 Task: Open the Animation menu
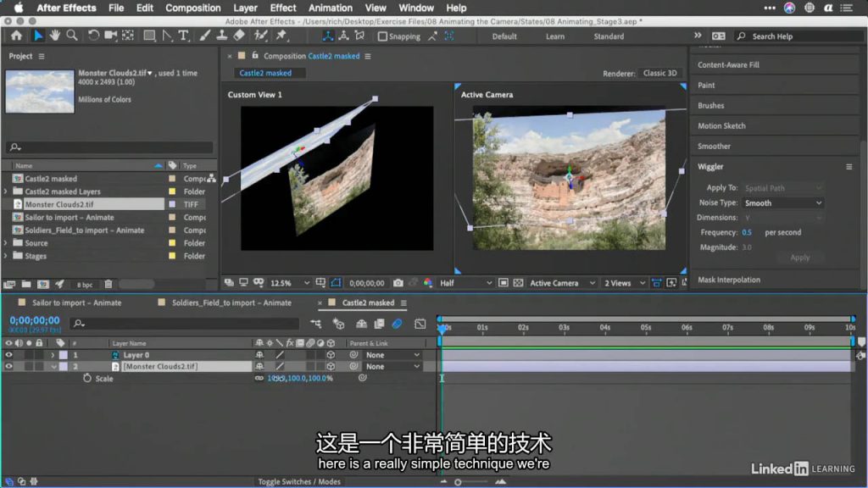coord(330,8)
